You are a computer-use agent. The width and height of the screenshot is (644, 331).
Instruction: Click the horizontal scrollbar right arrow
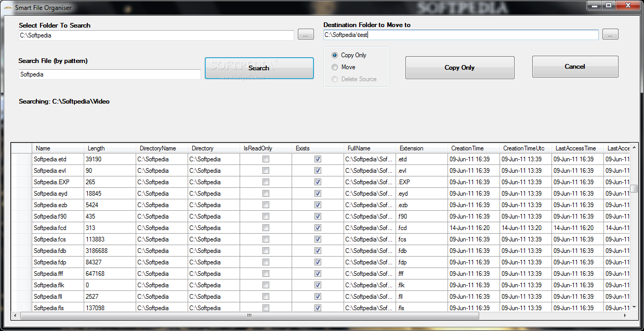[x=625, y=316]
